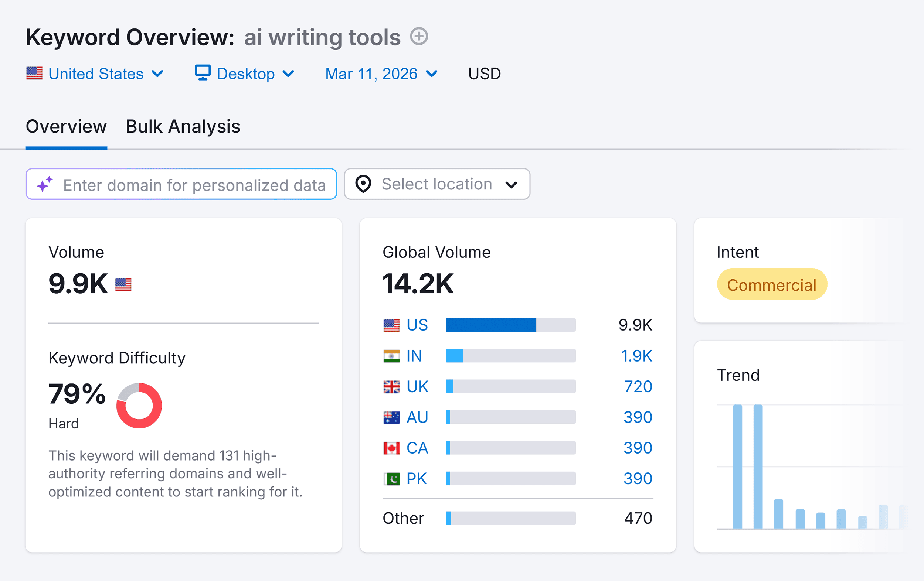Switch to the Bulk Analysis tab
This screenshot has width=924, height=581.
tap(183, 127)
